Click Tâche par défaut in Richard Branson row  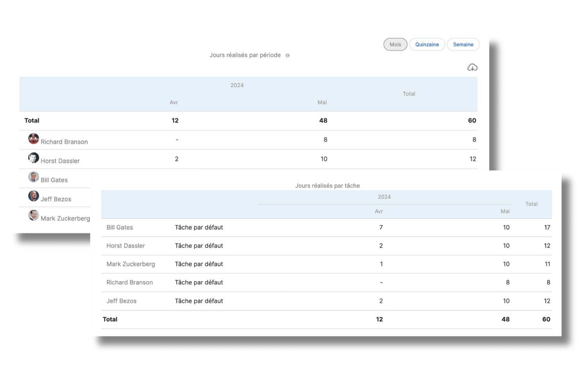tap(199, 282)
